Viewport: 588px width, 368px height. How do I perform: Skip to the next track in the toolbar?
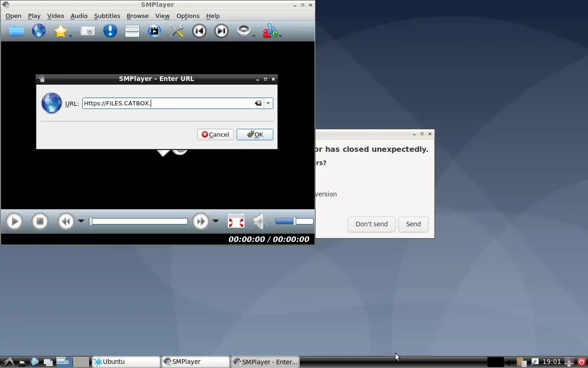coord(221,31)
